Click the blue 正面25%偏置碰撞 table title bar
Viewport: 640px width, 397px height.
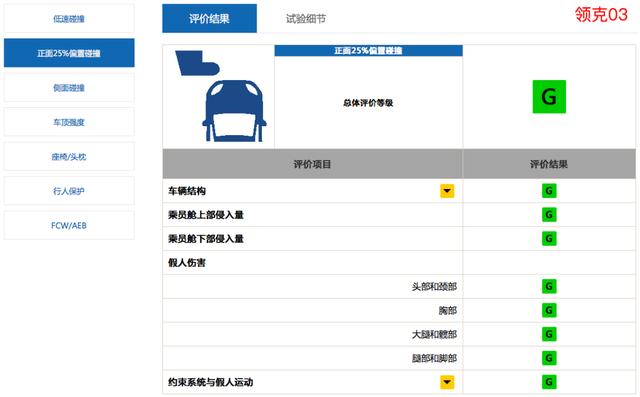[x=369, y=51]
